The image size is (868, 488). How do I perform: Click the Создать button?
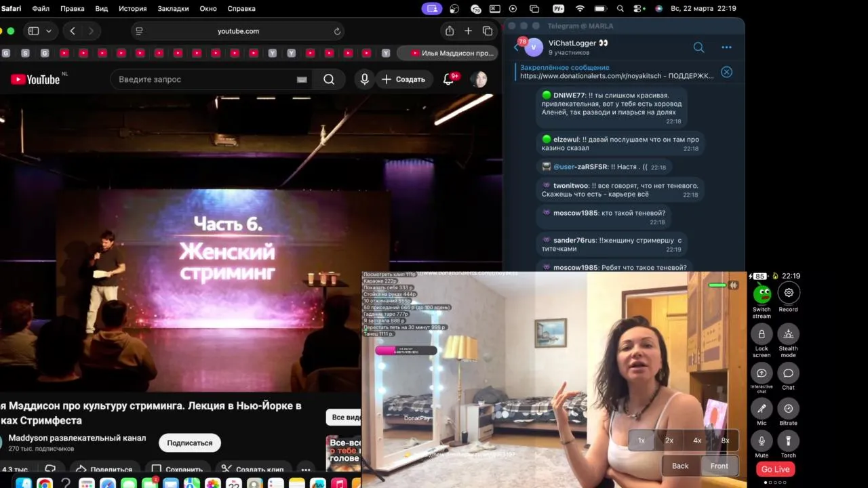click(x=403, y=79)
